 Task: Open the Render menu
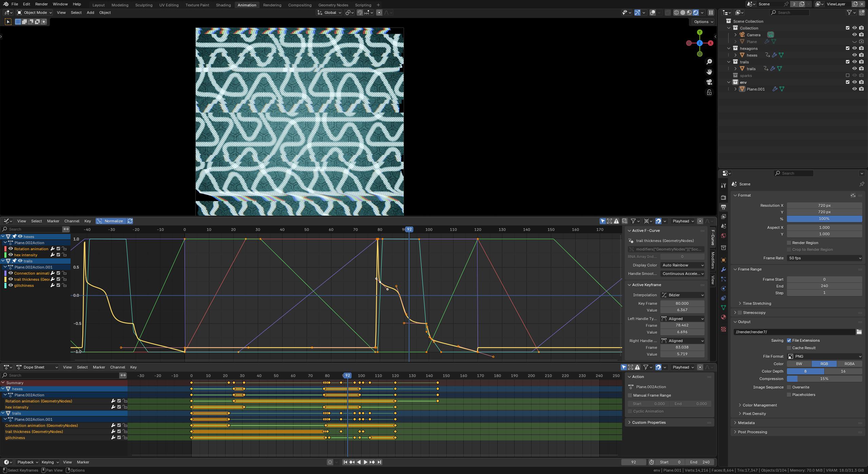[41, 4]
